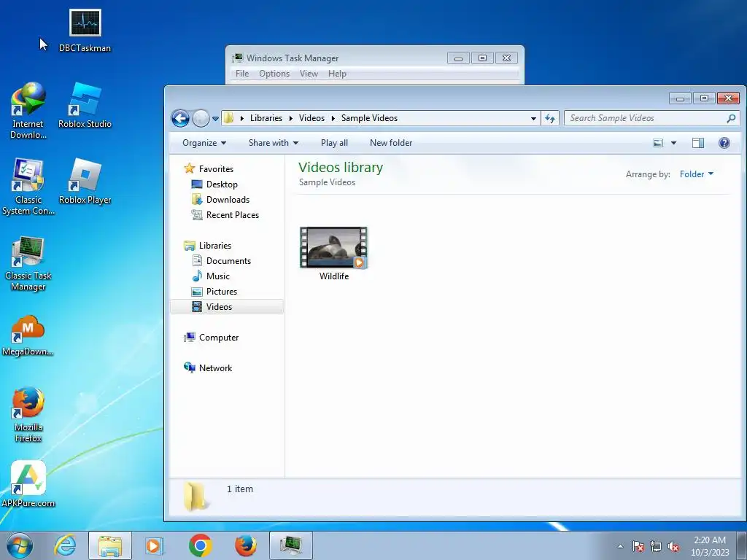Click the Action Center flag tray icon
The image size is (747, 560).
click(x=638, y=546)
